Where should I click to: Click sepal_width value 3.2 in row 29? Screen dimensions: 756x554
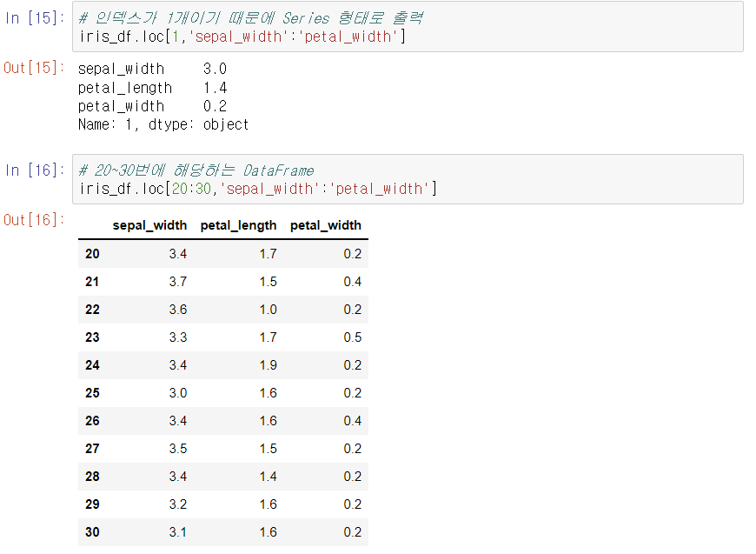(x=178, y=504)
